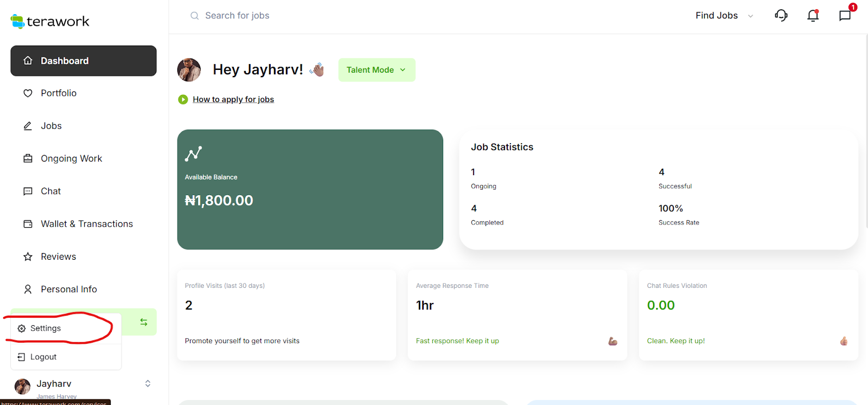Click the Jayharv profile avatar in the header

(189, 70)
